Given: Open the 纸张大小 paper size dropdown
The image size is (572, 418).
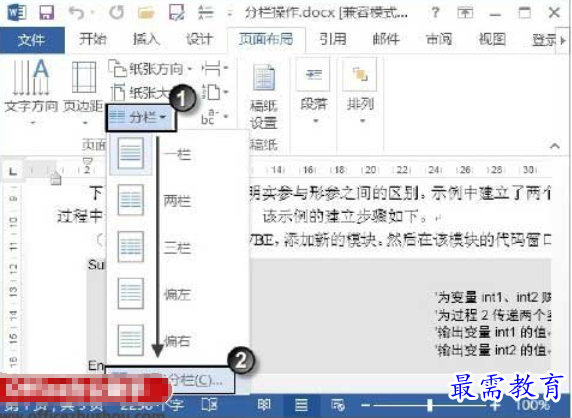Looking at the screenshot, I should (140, 93).
